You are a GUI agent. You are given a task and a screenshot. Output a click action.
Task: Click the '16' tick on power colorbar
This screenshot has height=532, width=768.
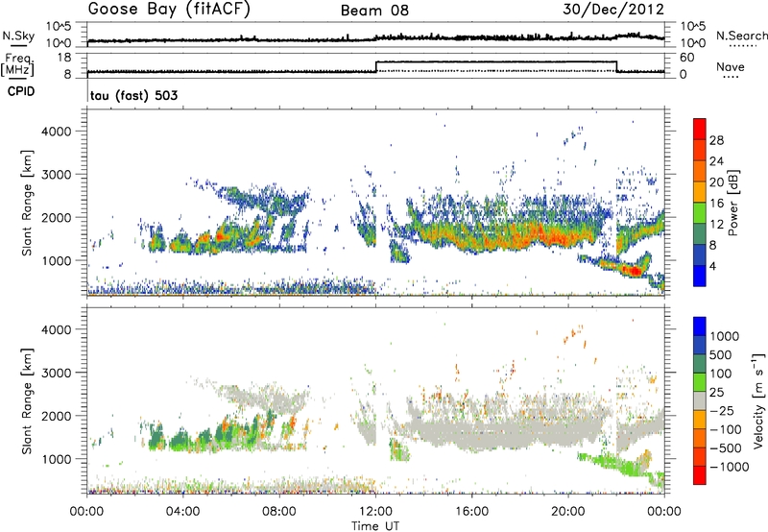tap(716, 204)
